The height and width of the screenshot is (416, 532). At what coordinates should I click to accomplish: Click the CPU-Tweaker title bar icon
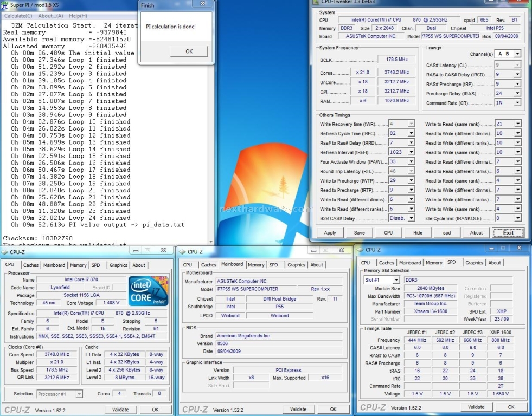coord(316,2)
